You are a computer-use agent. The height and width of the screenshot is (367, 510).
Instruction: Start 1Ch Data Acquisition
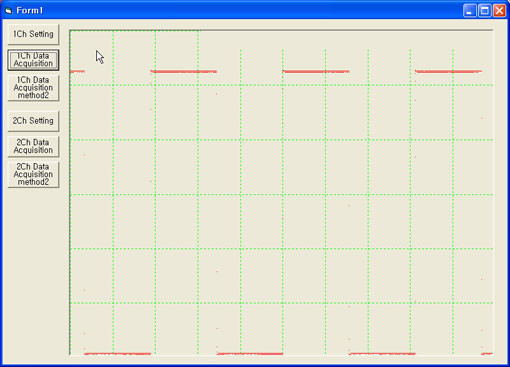click(x=33, y=60)
